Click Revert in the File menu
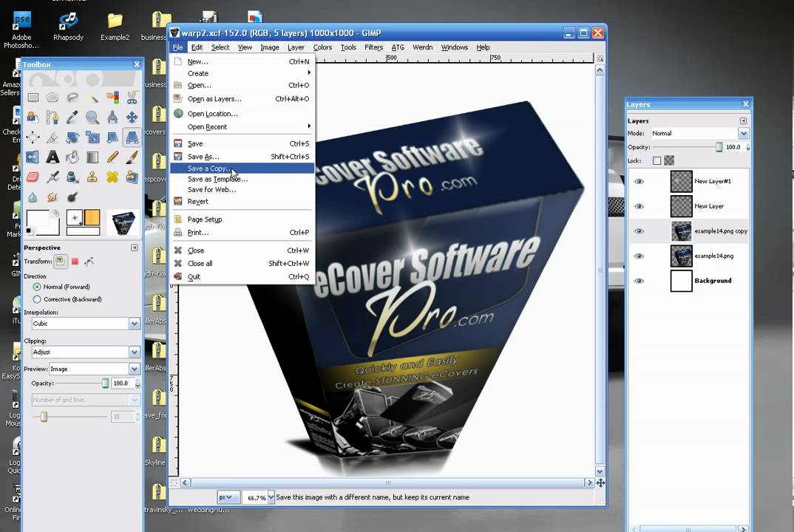 click(x=242, y=202)
